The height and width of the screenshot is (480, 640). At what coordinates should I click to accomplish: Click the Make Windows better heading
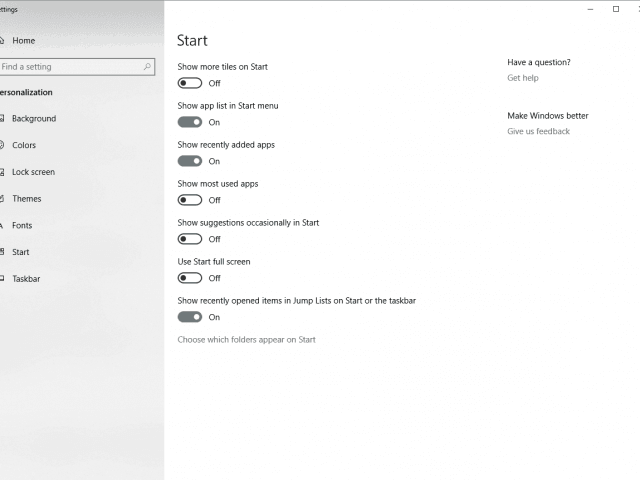coord(548,116)
